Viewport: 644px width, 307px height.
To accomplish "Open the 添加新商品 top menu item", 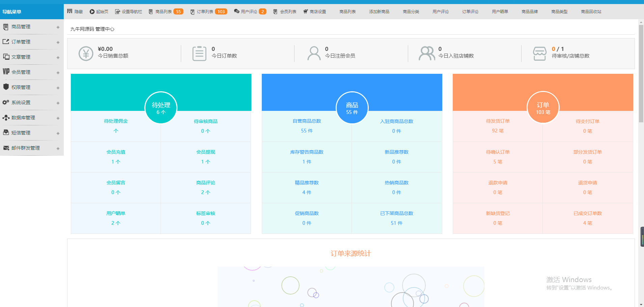I will (x=379, y=12).
